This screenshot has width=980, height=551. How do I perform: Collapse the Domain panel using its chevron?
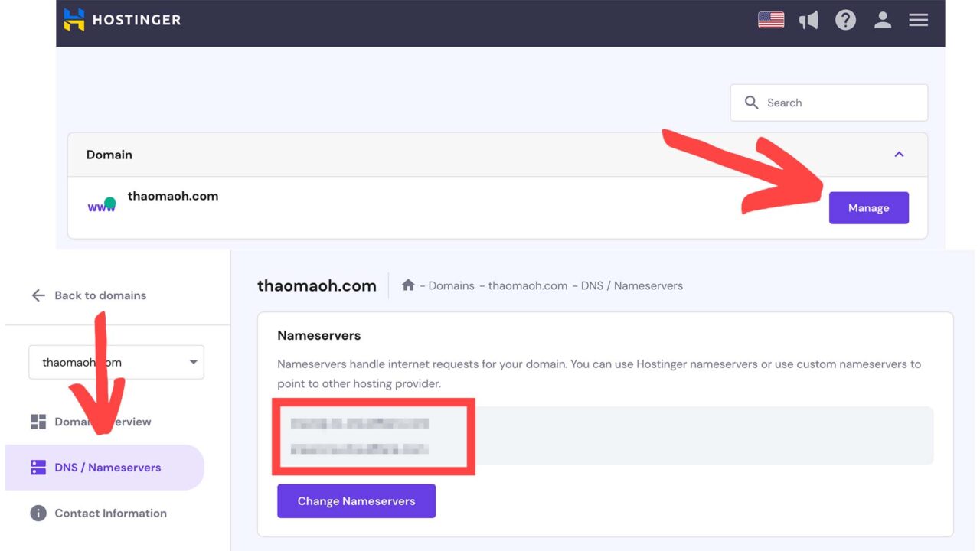click(899, 154)
